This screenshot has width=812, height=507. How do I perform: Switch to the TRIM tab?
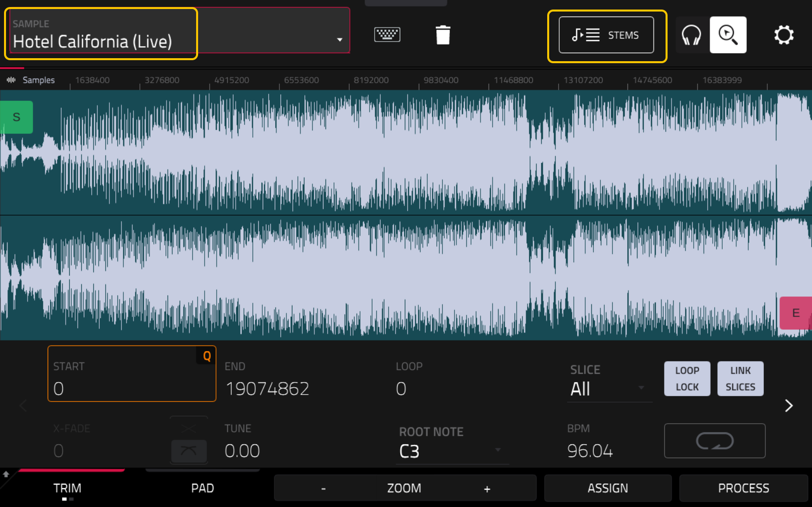[x=67, y=488]
